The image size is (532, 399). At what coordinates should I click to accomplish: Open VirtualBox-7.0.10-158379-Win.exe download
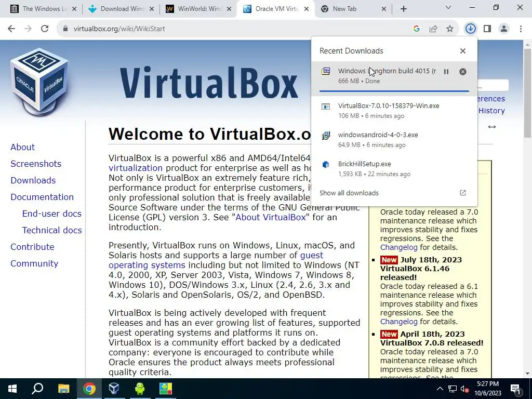coord(394,110)
